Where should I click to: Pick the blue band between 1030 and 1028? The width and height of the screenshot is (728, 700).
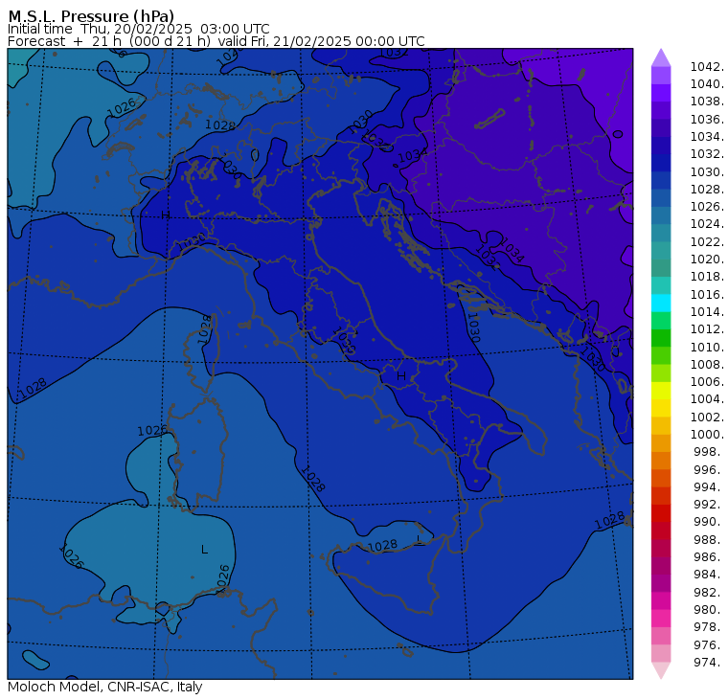click(x=661, y=181)
